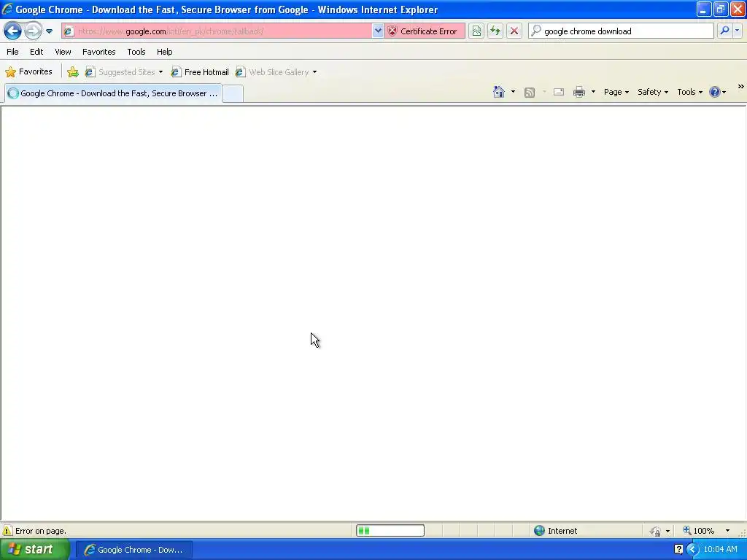The height and width of the screenshot is (560, 747).
Task: Click the question mark system tray icon
Action: pos(678,550)
